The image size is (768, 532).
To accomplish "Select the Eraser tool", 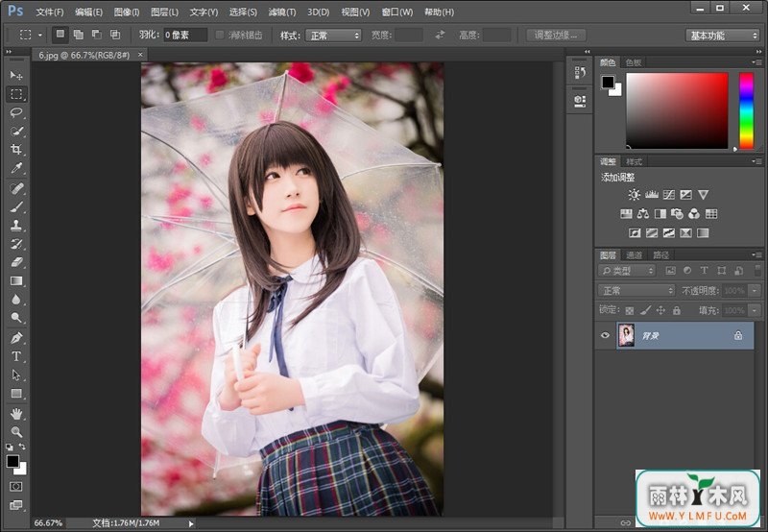I will [x=16, y=262].
